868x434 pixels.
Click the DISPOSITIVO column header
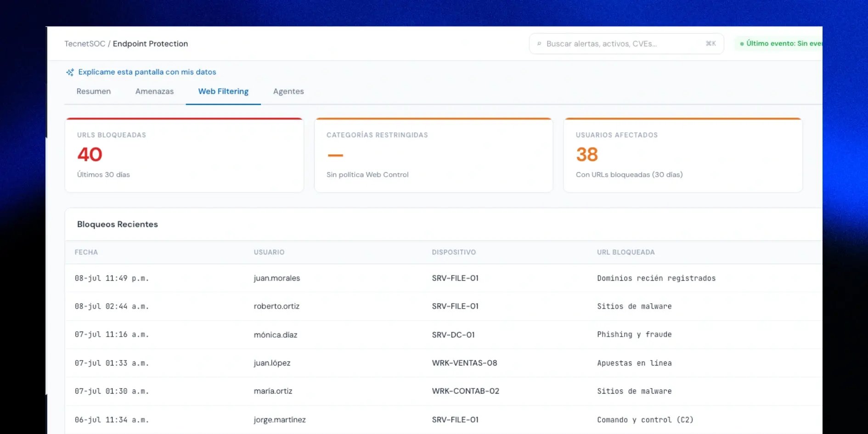point(454,252)
